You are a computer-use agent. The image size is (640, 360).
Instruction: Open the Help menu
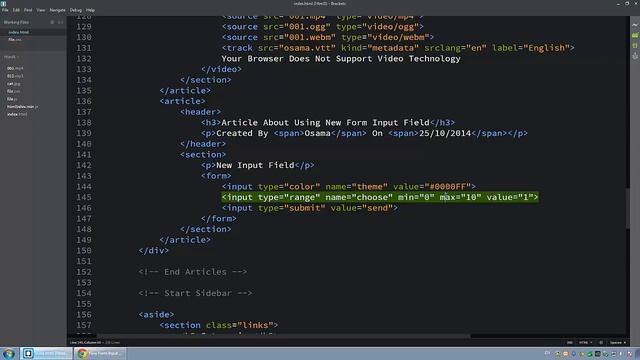[90, 10]
